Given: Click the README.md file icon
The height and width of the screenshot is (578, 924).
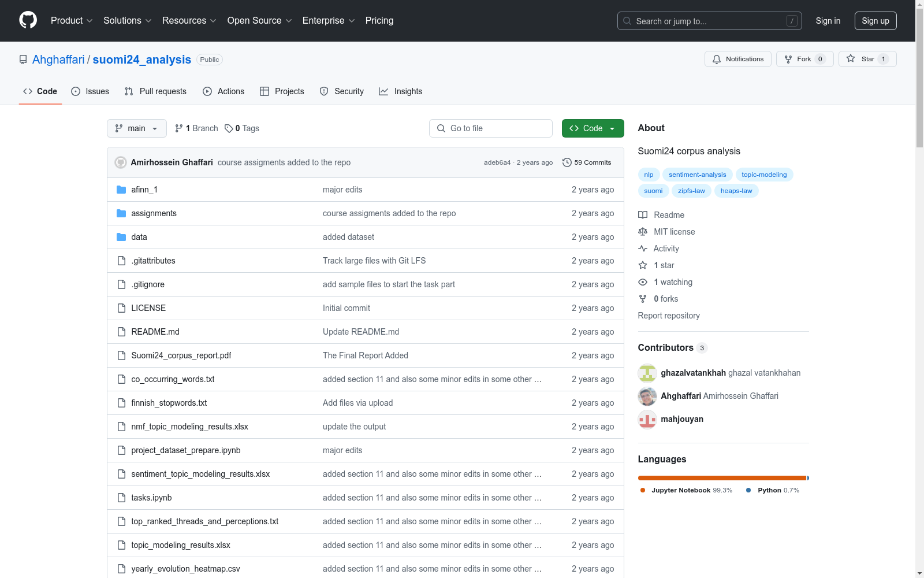Looking at the screenshot, I should [x=121, y=332].
